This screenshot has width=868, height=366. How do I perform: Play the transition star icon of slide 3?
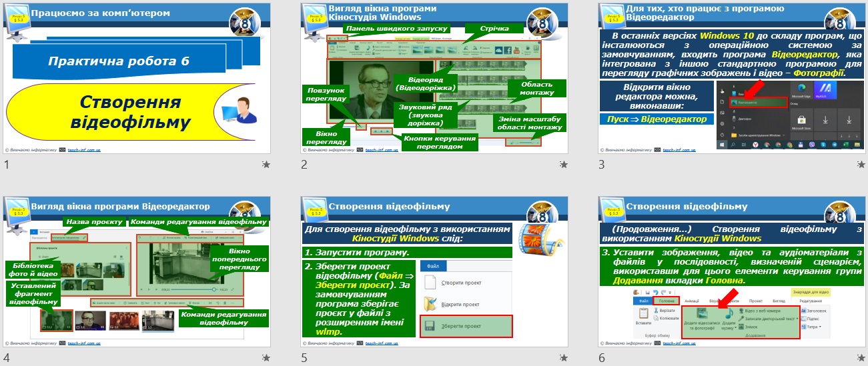pos(861,165)
